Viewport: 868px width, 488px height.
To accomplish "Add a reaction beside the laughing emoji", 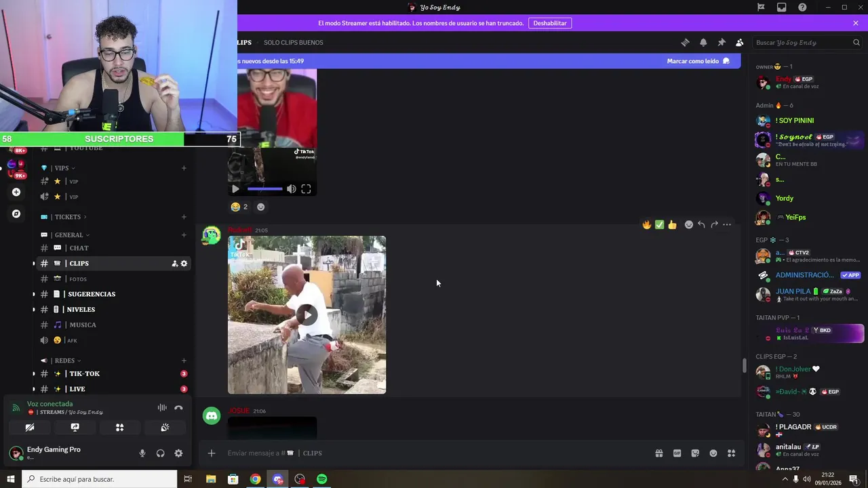I will pyautogui.click(x=260, y=207).
